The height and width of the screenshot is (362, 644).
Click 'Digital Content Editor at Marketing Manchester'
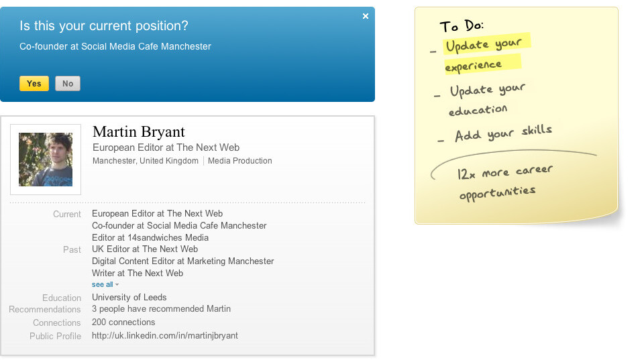point(182,261)
